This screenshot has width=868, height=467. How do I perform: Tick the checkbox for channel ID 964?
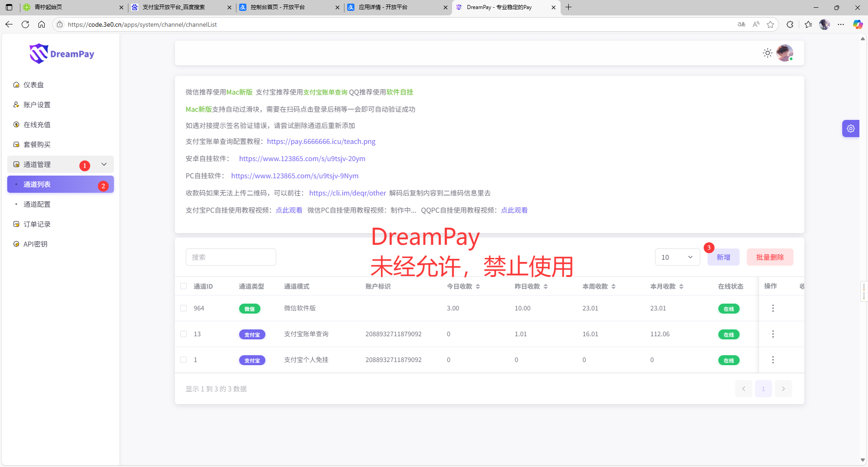[x=184, y=308]
